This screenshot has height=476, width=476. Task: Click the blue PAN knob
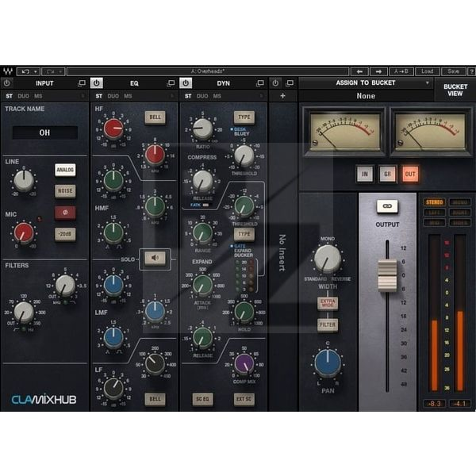tap(328, 363)
